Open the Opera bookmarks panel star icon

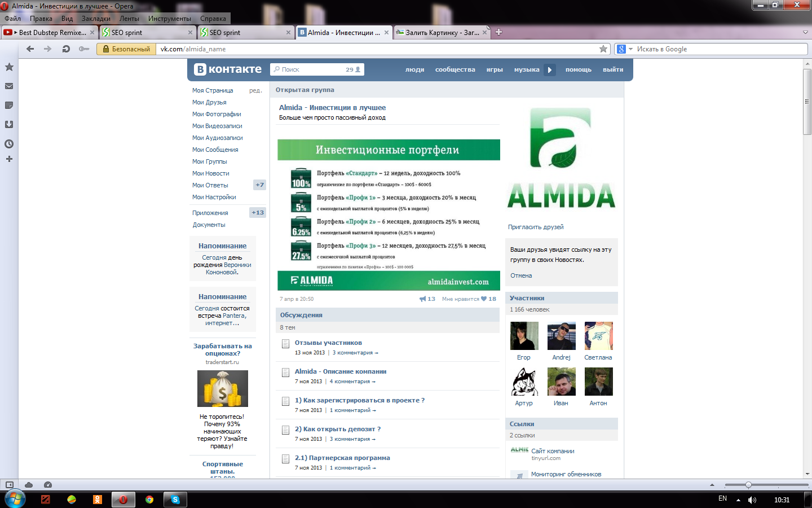[9, 67]
